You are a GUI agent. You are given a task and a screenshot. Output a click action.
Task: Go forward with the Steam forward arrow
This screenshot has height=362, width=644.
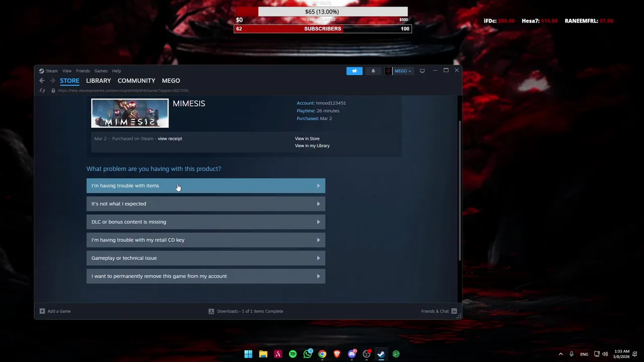click(52, 80)
